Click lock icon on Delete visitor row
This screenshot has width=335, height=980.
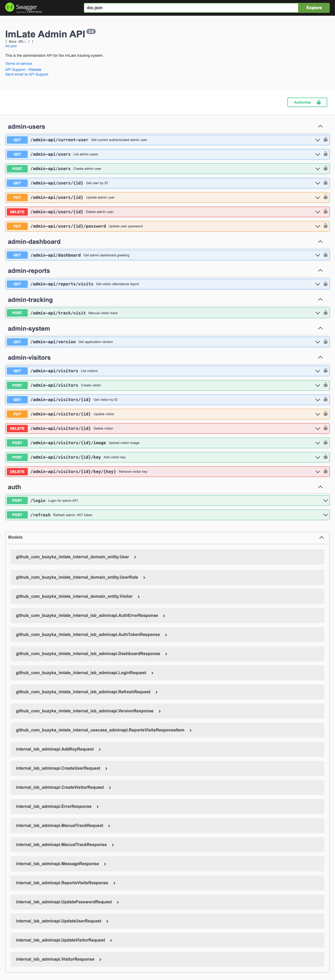click(x=326, y=428)
